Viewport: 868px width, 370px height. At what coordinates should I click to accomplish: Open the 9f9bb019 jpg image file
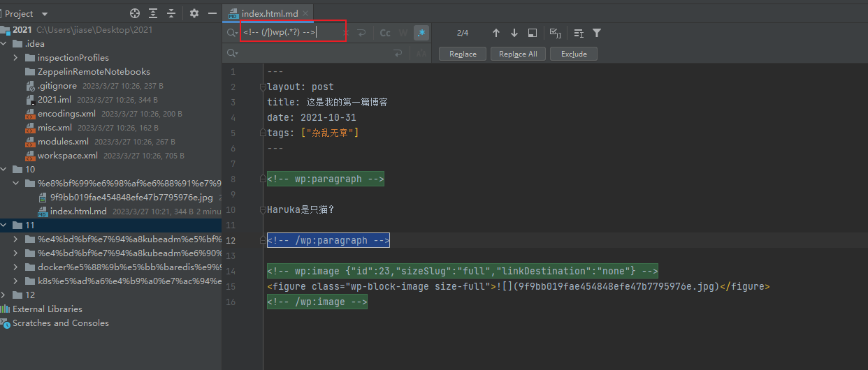coord(131,198)
